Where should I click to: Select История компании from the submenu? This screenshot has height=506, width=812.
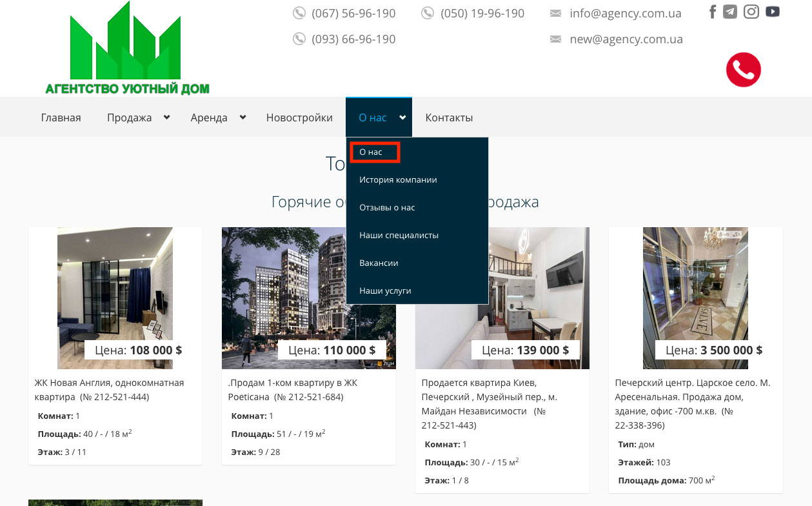pyautogui.click(x=398, y=180)
